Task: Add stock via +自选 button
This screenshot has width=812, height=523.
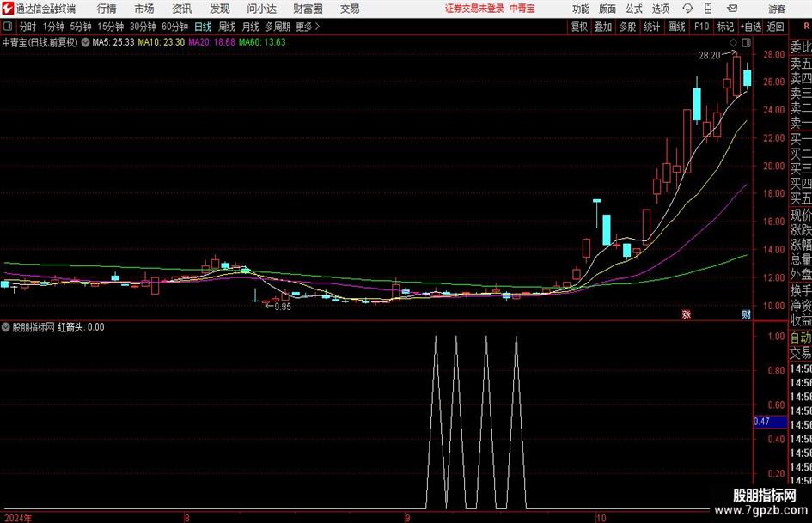Action: (x=750, y=27)
